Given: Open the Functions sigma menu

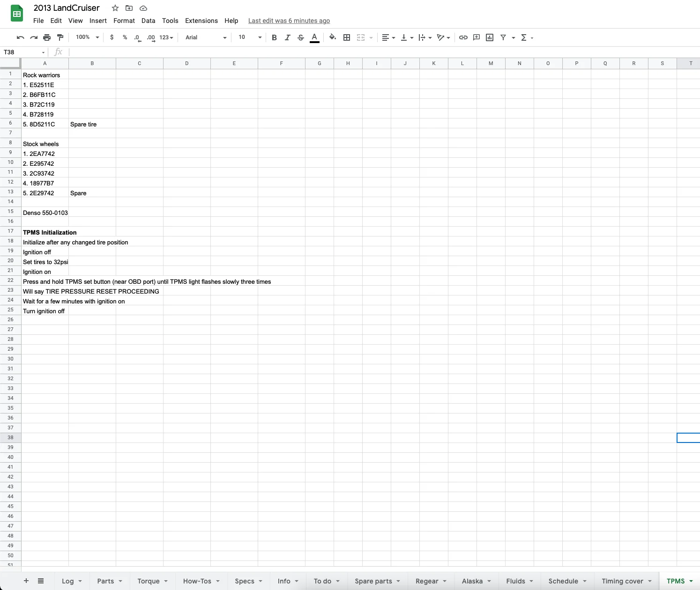Looking at the screenshot, I should (x=527, y=37).
